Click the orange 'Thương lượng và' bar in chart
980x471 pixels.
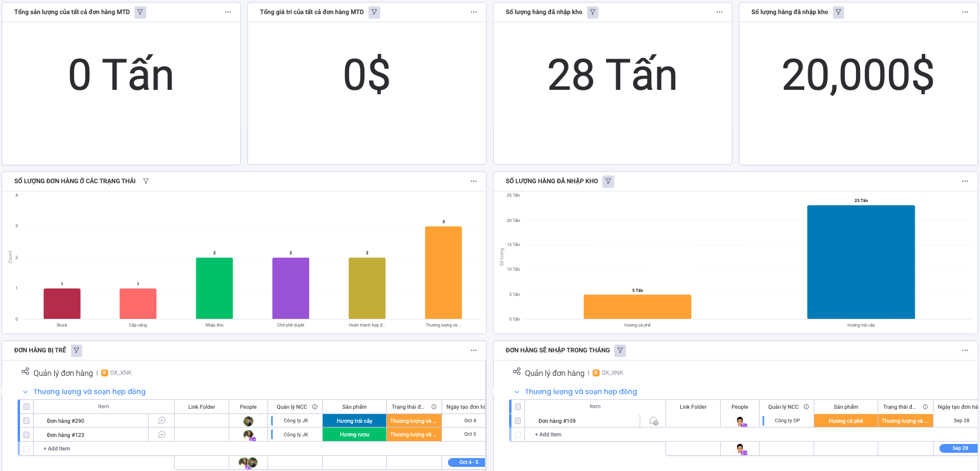coord(443,272)
